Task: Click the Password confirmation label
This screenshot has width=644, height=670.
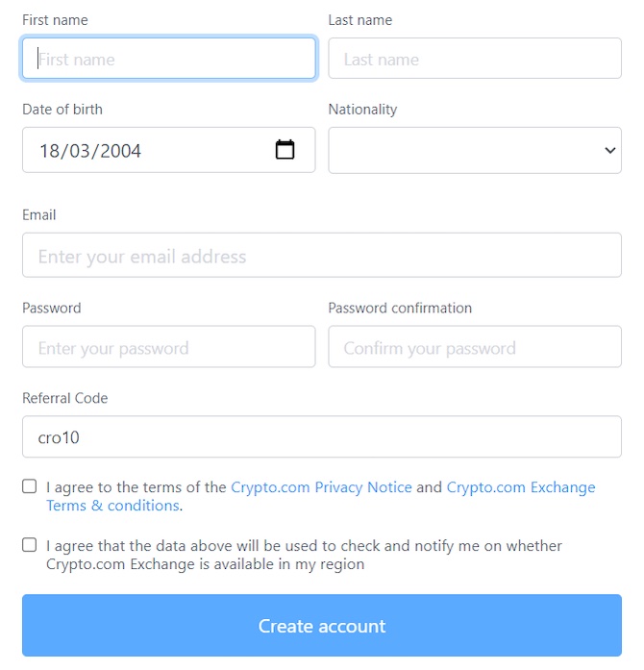Action: [x=400, y=308]
